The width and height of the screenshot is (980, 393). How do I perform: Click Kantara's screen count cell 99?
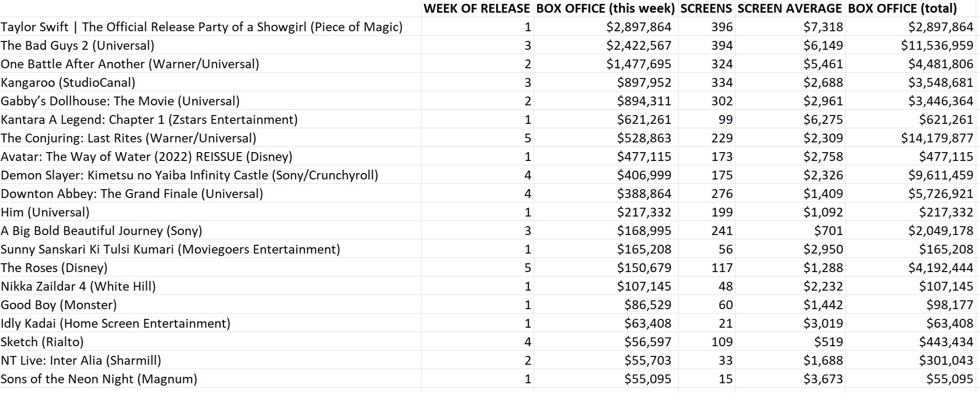coord(725,119)
